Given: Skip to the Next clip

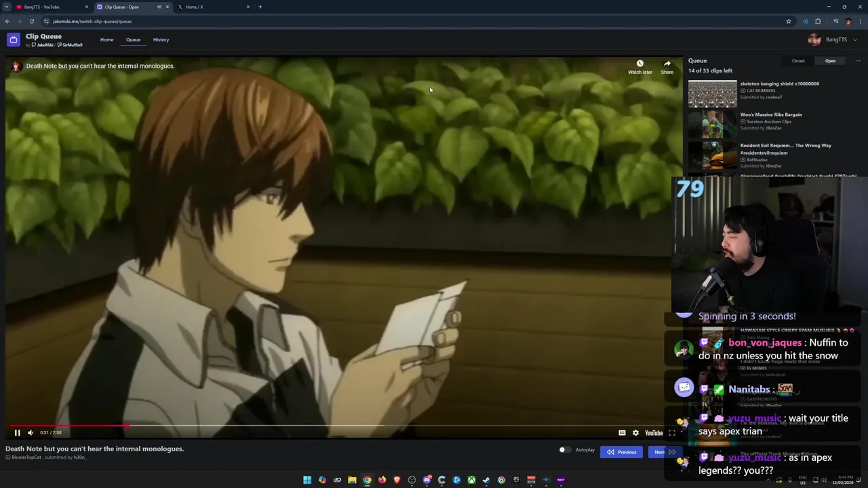Looking at the screenshot, I should tap(665, 452).
